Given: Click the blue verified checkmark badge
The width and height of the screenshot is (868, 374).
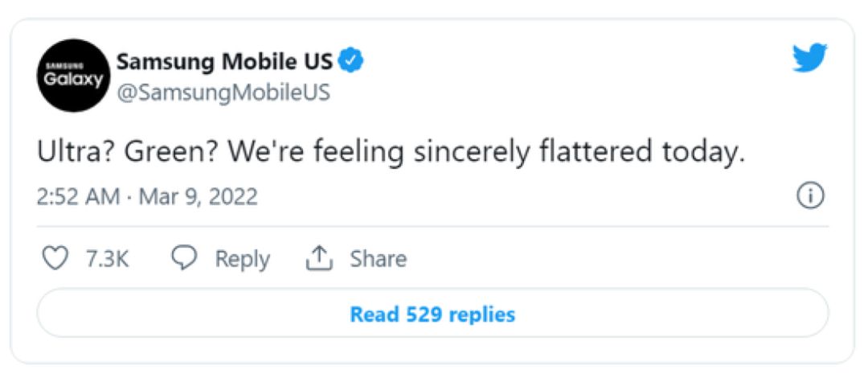Looking at the screenshot, I should 350,60.
